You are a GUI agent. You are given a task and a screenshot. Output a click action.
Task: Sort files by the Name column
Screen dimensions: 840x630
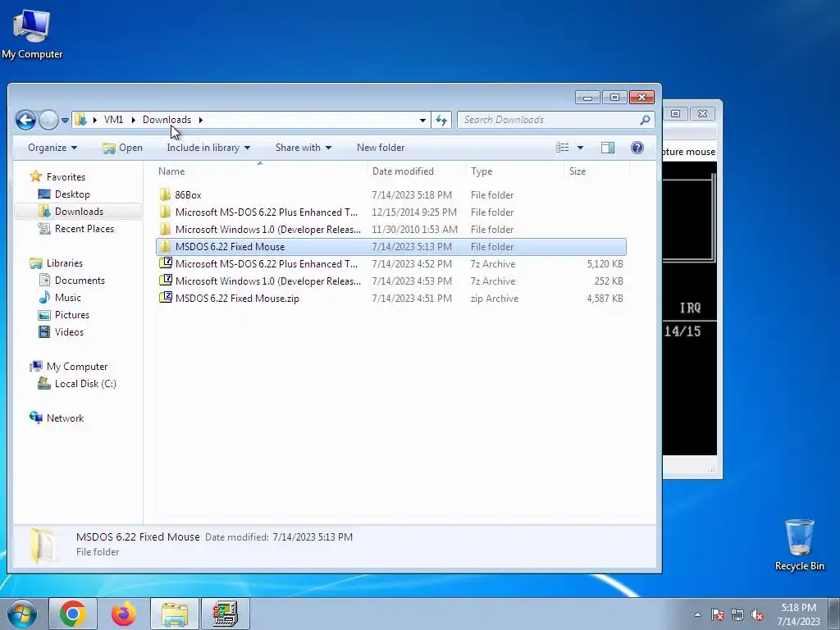pos(260,171)
